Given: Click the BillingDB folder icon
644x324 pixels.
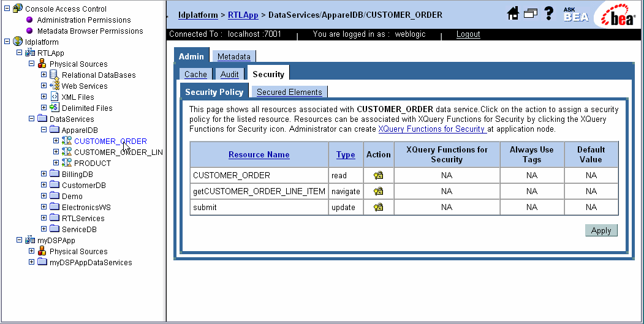Looking at the screenshot, I should [x=54, y=174].
